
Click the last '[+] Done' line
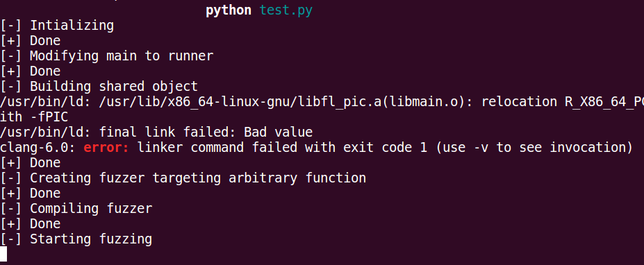(x=31, y=224)
